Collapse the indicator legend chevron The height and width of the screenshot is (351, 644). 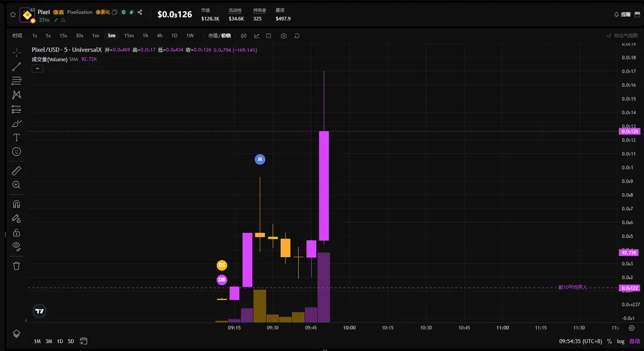tap(38, 69)
